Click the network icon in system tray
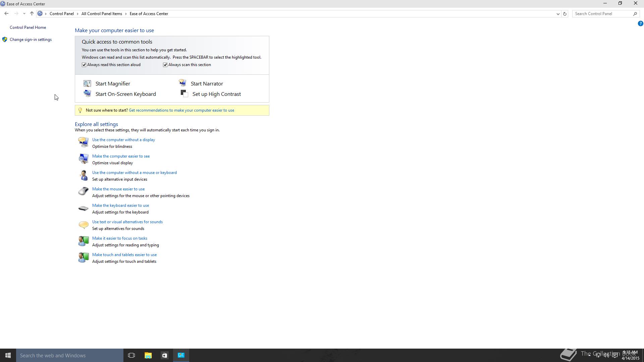 click(x=598, y=355)
